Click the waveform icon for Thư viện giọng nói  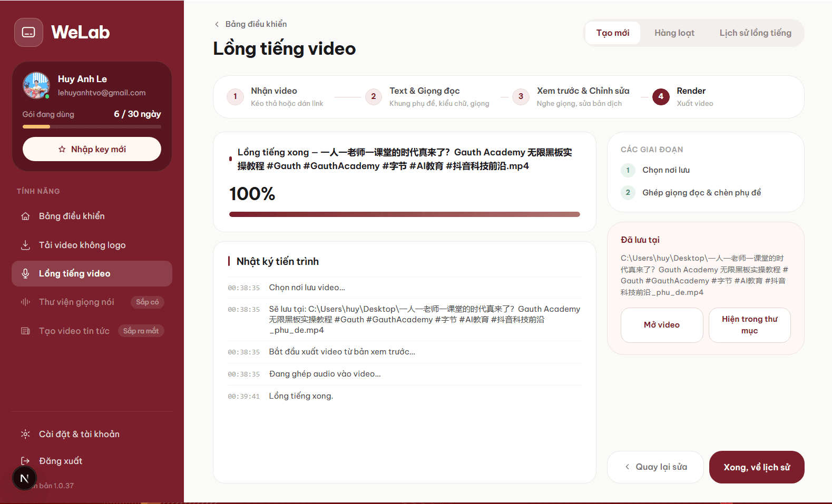point(25,302)
